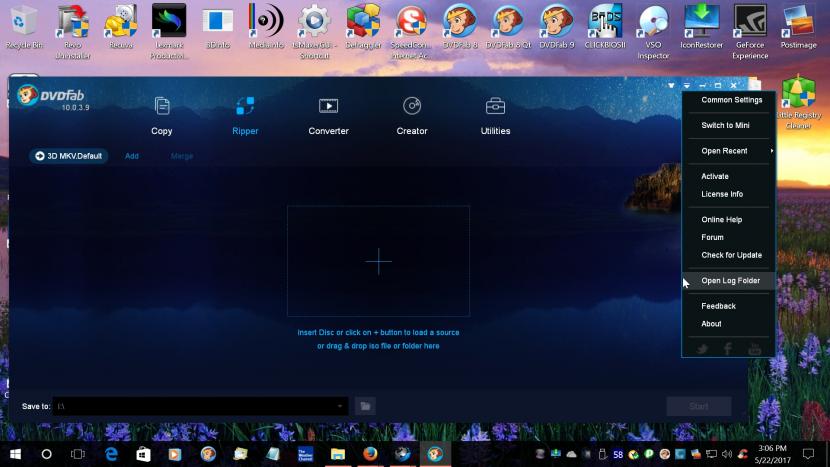Open GeForce Experience desktop shortcut

click(750, 32)
